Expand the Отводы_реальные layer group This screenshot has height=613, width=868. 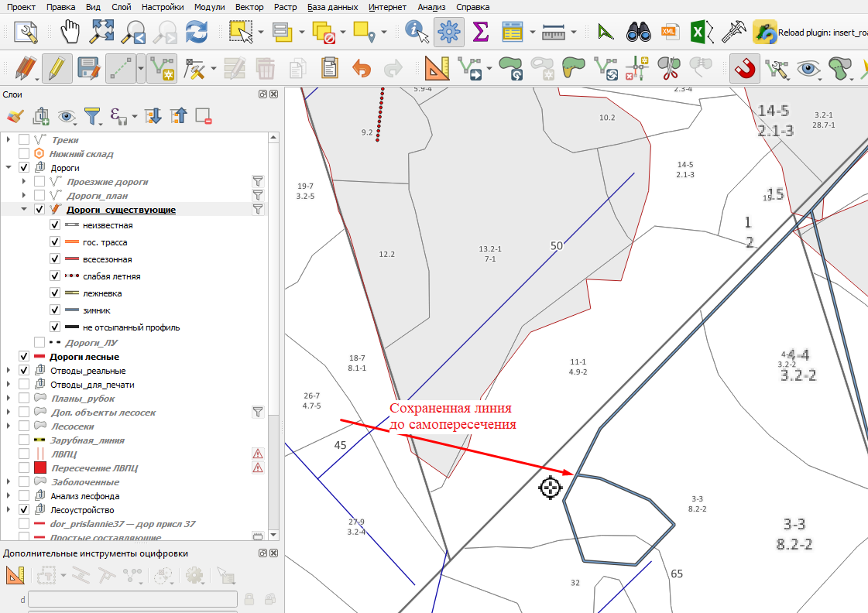point(9,370)
